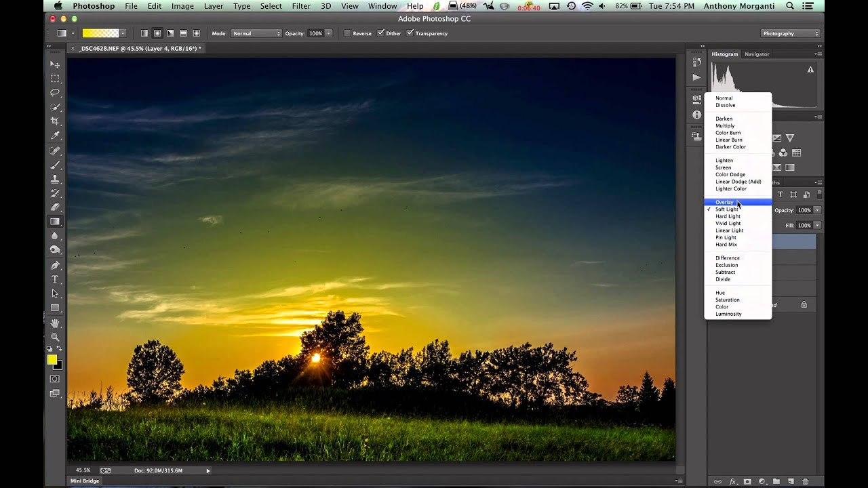The width and height of the screenshot is (868, 488).
Task: Select the Path Selection tool
Action: click(x=55, y=293)
